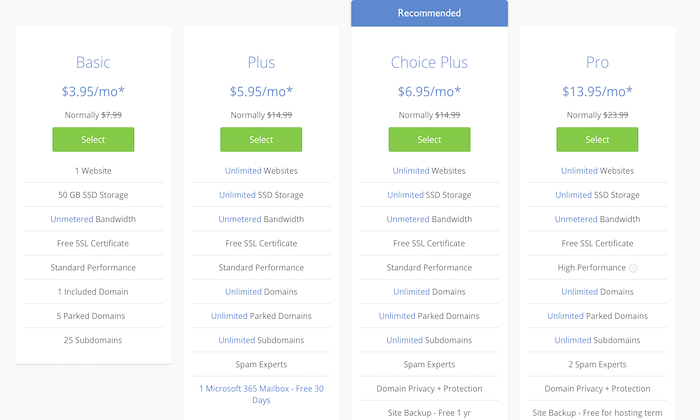Viewport: 700px width, 420px height.
Task: Click the $3.95/mo* price
Action: tap(93, 91)
